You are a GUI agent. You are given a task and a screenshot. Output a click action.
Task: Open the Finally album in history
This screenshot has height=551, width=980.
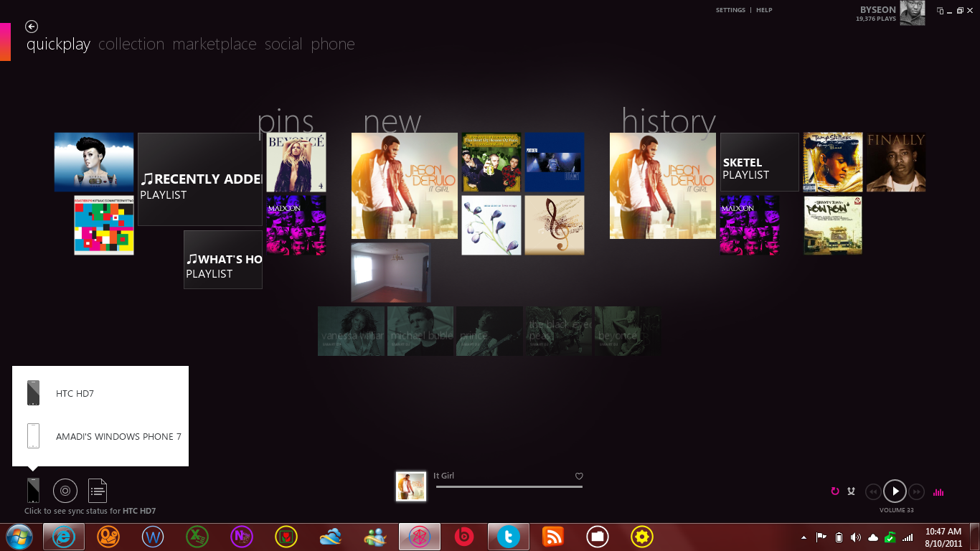896,162
